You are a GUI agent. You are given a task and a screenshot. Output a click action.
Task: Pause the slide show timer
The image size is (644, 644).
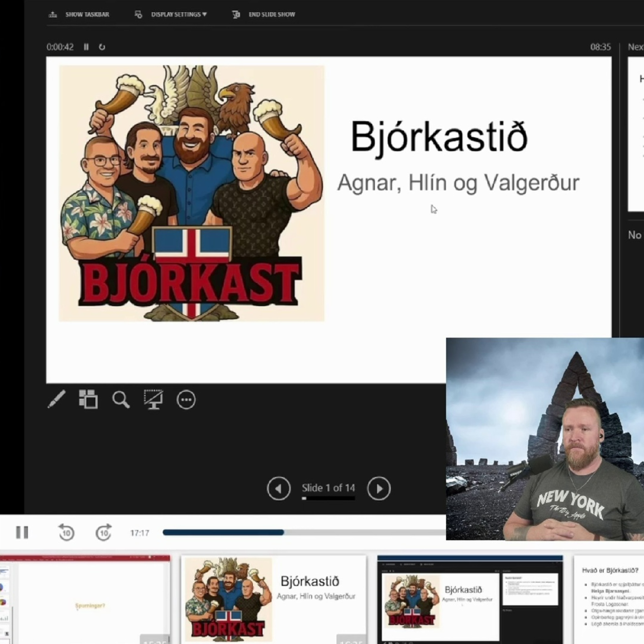click(86, 47)
